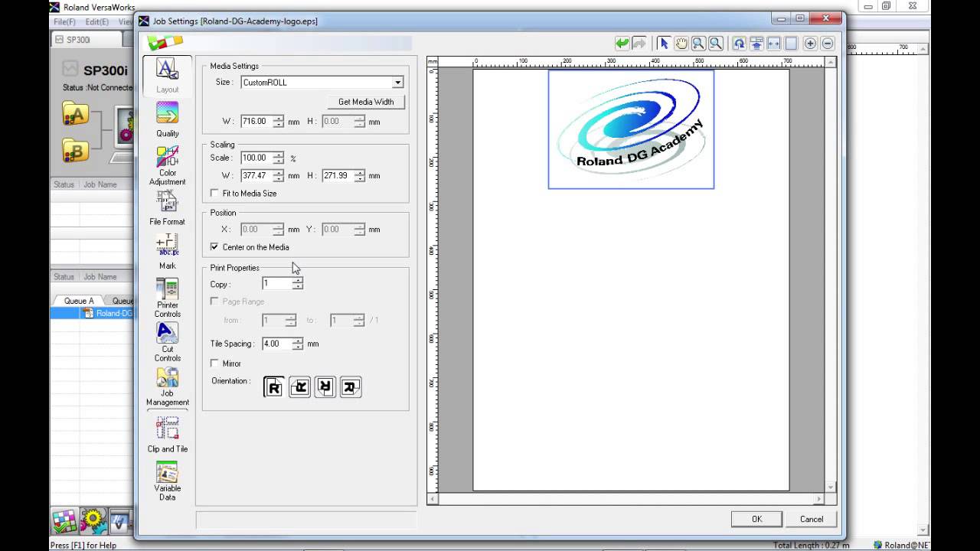Click the round plus zoom button
Image resolution: width=980 pixels, height=551 pixels.
(810, 44)
